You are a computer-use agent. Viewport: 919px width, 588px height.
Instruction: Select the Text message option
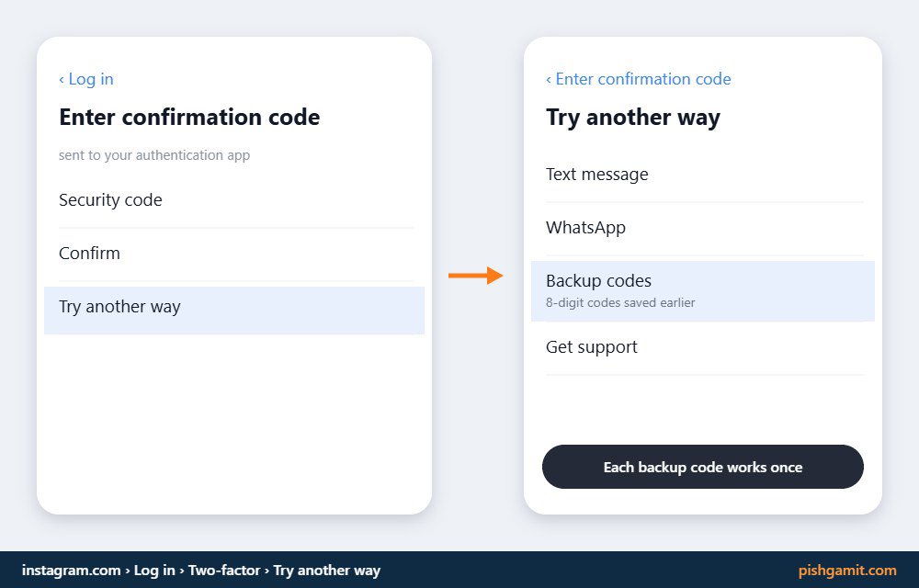pos(705,175)
